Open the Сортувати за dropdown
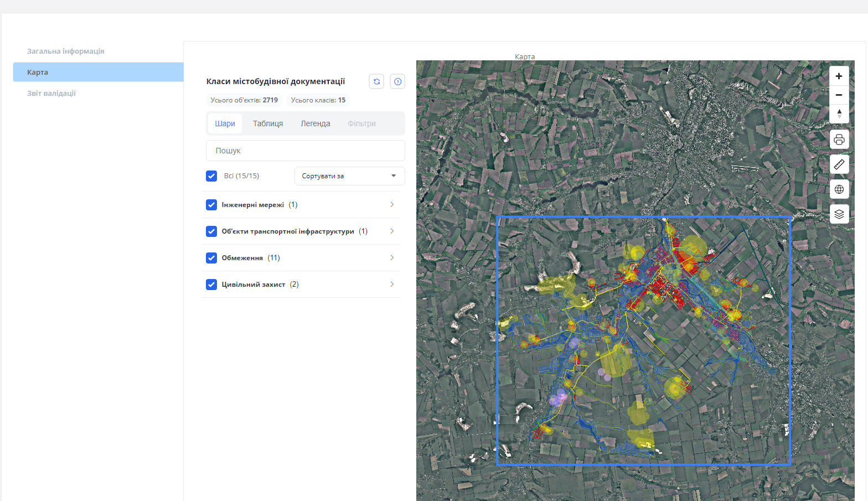The width and height of the screenshot is (868, 501). click(x=349, y=176)
